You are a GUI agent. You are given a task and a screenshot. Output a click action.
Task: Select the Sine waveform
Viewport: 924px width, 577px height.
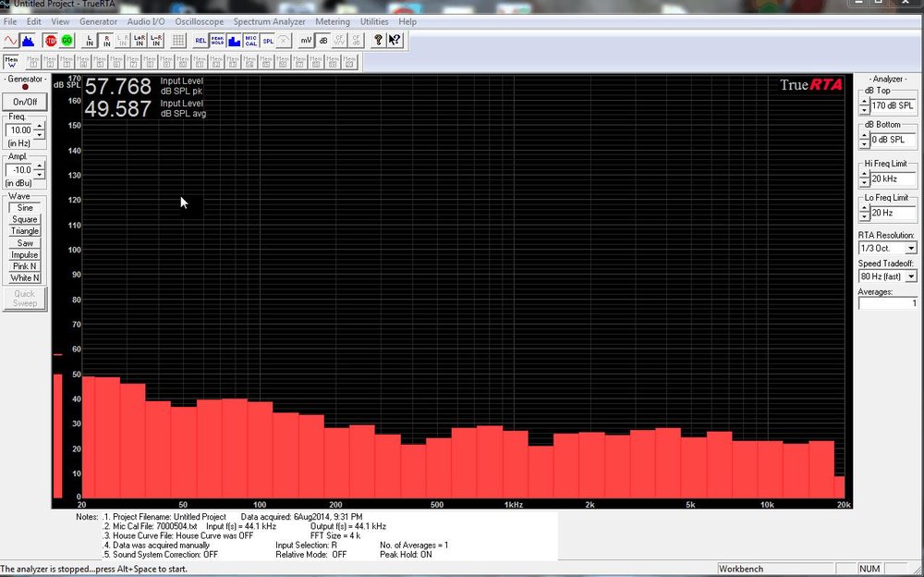25,208
